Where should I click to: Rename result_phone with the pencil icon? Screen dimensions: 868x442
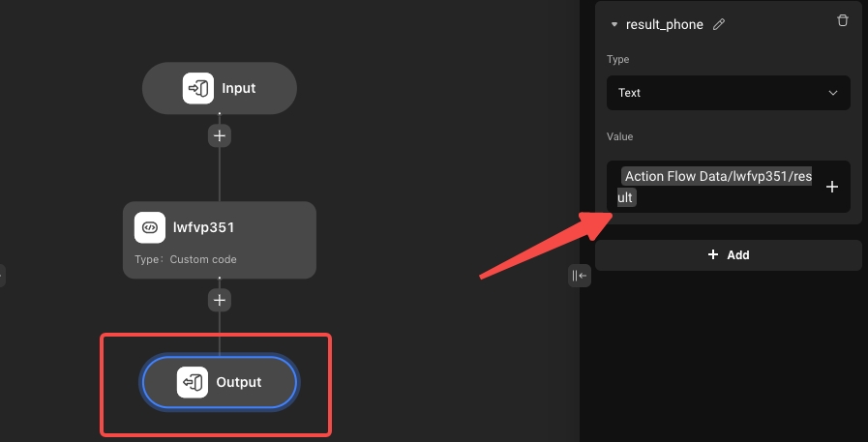719,24
